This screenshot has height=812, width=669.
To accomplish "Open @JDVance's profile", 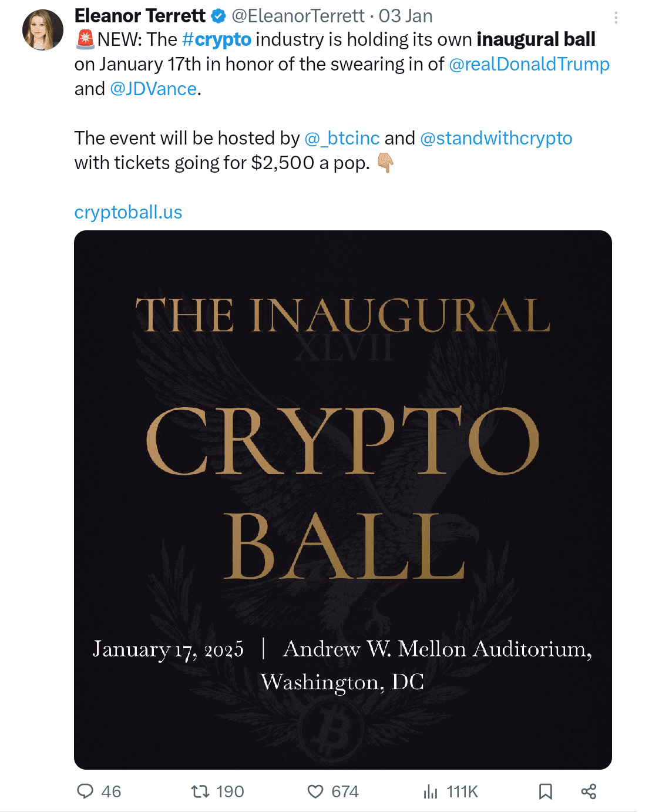I will pyautogui.click(x=153, y=88).
